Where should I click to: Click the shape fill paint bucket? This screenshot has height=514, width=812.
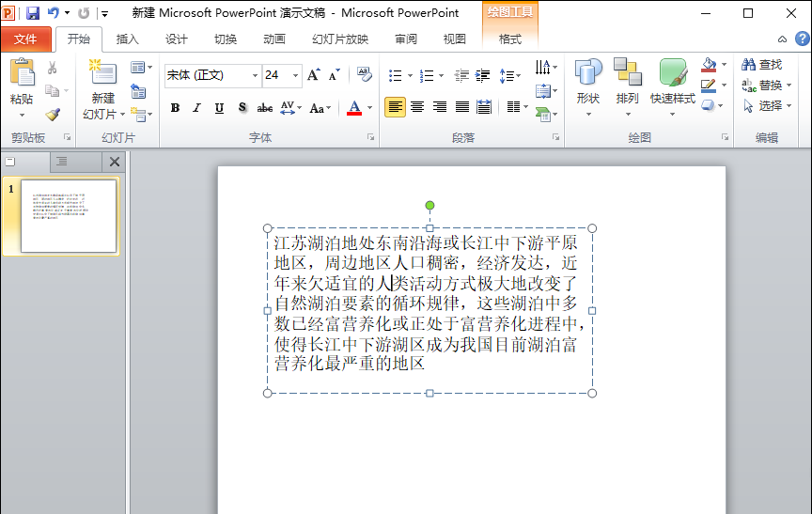709,65
